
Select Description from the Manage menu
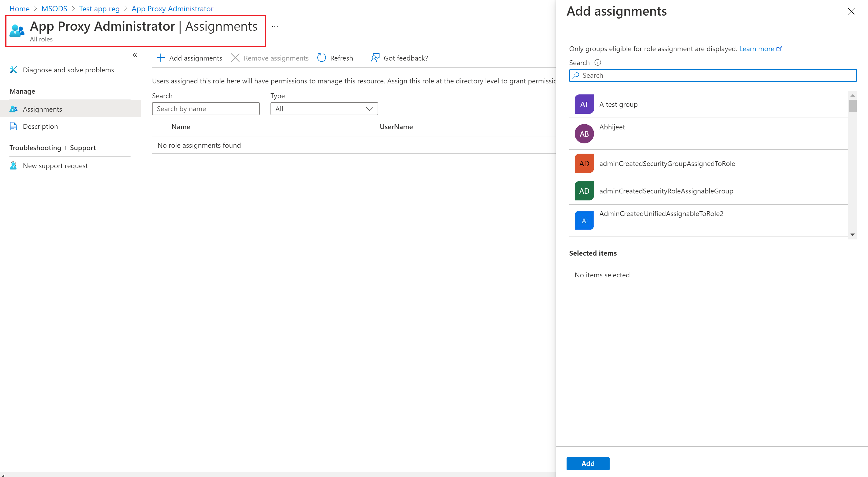40,126
